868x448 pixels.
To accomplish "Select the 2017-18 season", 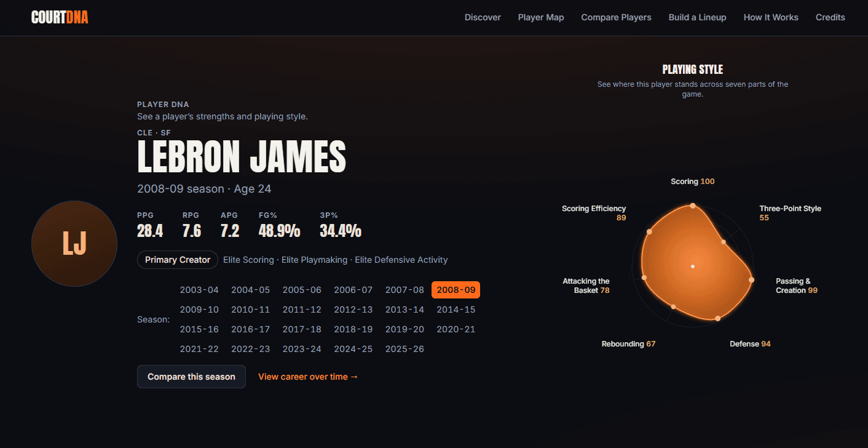I will click(302, 329).
